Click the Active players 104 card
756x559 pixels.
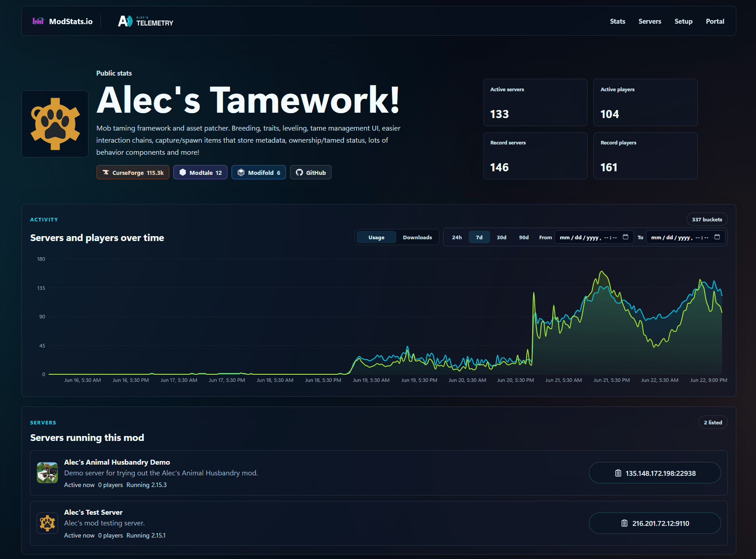tap(645, 102)
